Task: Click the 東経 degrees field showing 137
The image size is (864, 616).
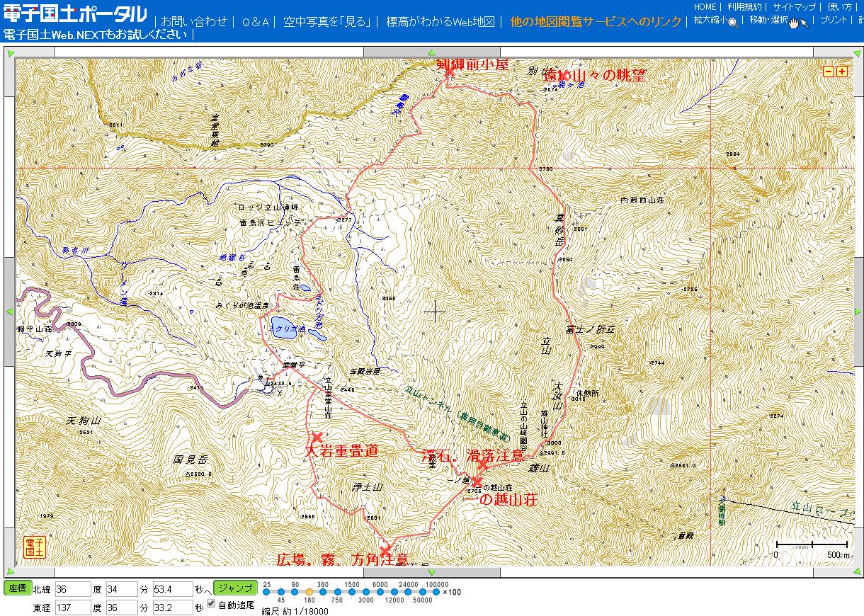Action: tap(73, 608)
